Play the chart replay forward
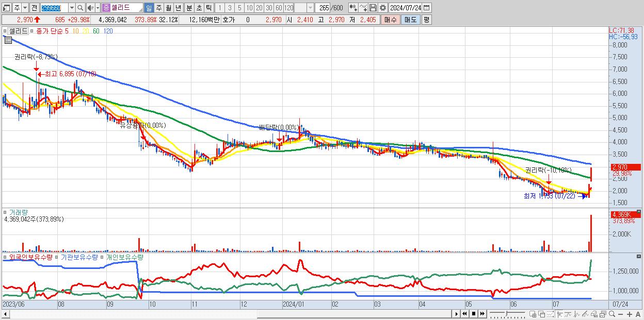The image size is (644, 320). 456,314
